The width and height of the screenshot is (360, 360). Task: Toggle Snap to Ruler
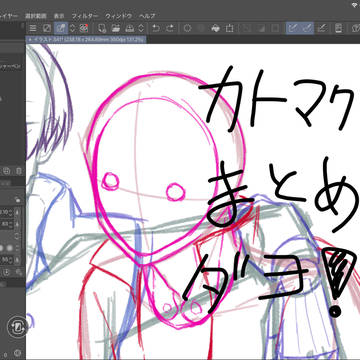[x=293, y=28]
